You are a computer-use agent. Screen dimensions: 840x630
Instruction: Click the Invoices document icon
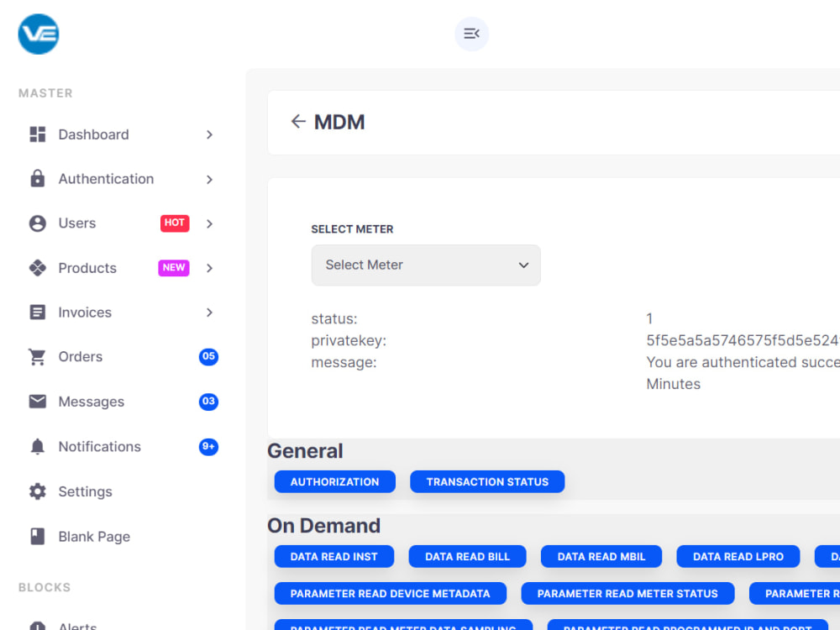(37, 312)
